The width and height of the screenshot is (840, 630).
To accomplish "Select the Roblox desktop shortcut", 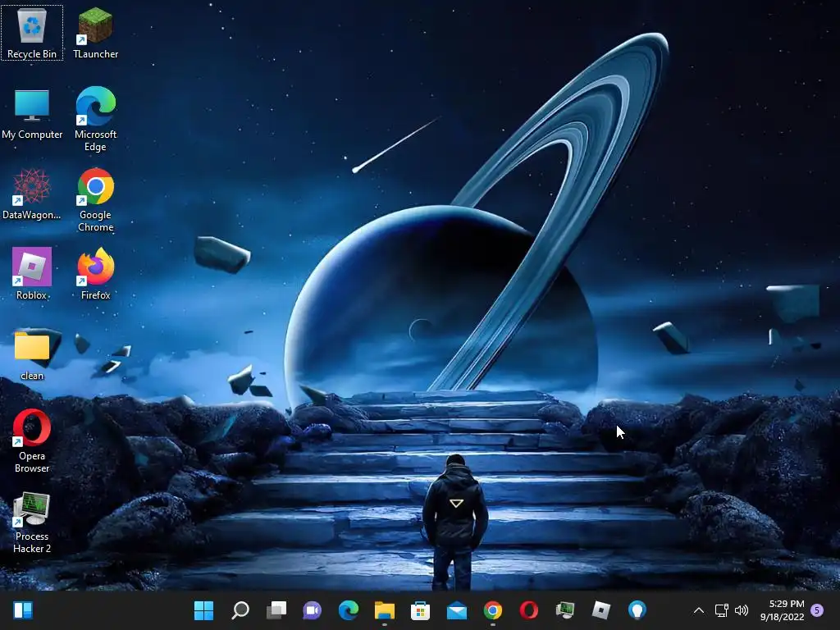I will pyautogui.click(x=32, y=274).
